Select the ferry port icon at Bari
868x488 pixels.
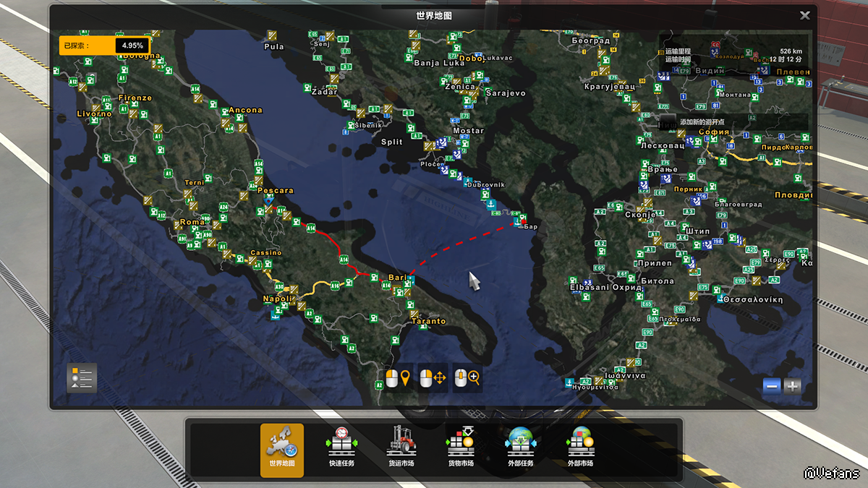coord(411,278)
